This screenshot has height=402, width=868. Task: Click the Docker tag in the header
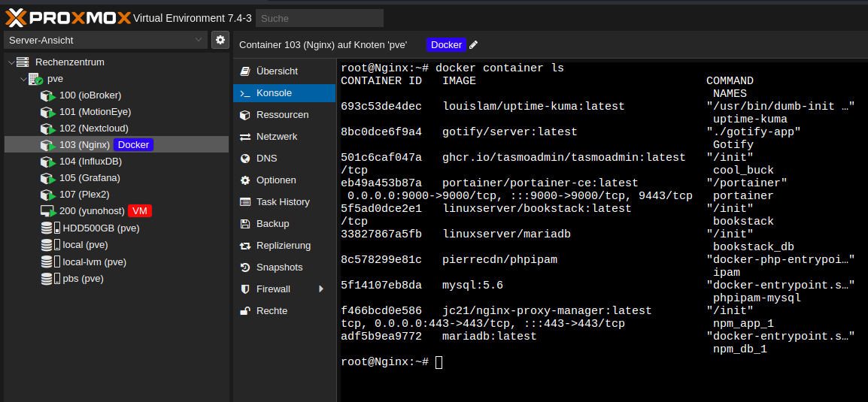[x=446, y=45]
